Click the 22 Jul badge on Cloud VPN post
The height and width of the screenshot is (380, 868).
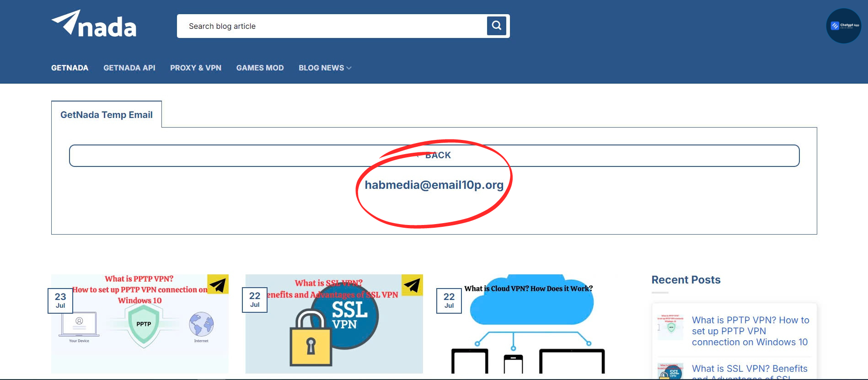pyautogui.click(x=449, y=300)
